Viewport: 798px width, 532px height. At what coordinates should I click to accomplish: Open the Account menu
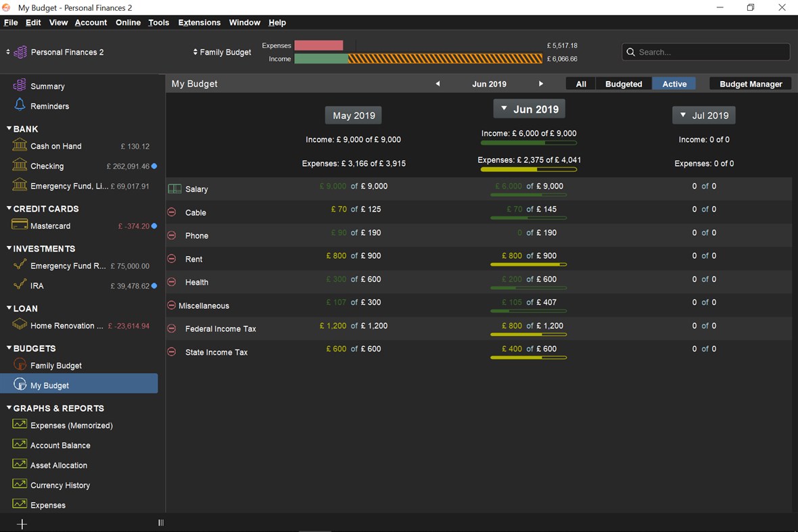[x=91, y=22]
